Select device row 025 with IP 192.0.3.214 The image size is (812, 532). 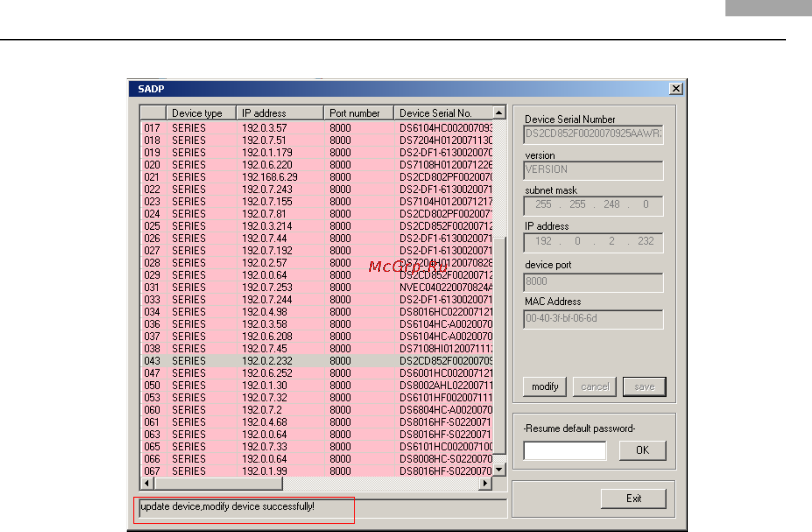[x=316, y=226]
